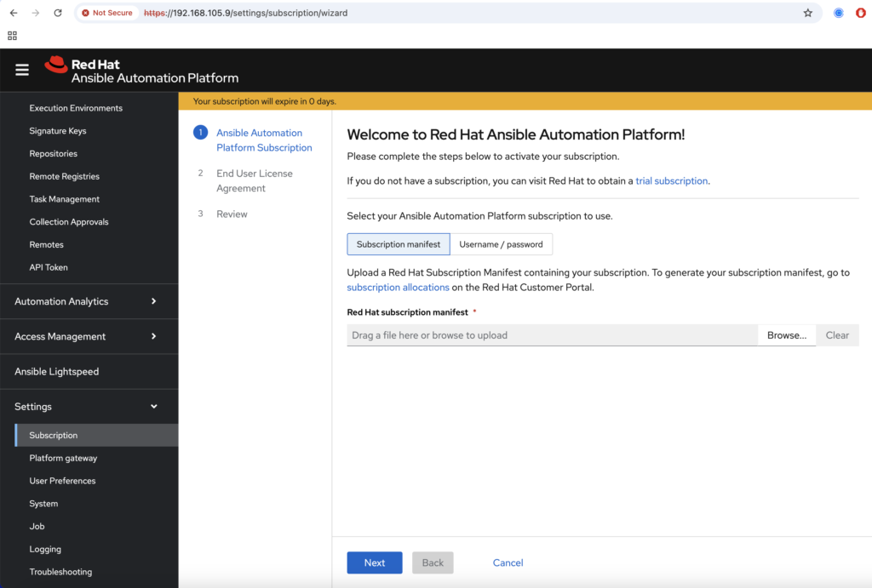Click the Back button
Image resolution: width=872 pixels, height=588 pixels.
[433, 562]
